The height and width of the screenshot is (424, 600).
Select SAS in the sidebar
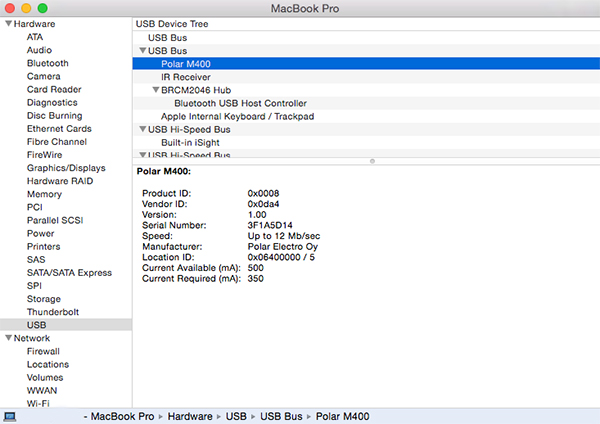[x=36, y=259]
